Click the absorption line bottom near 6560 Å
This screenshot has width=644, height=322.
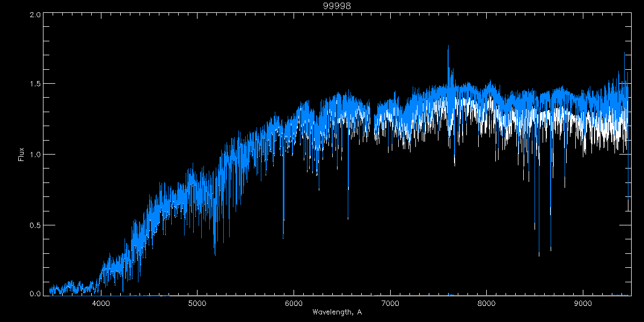[x=348, y=217]
